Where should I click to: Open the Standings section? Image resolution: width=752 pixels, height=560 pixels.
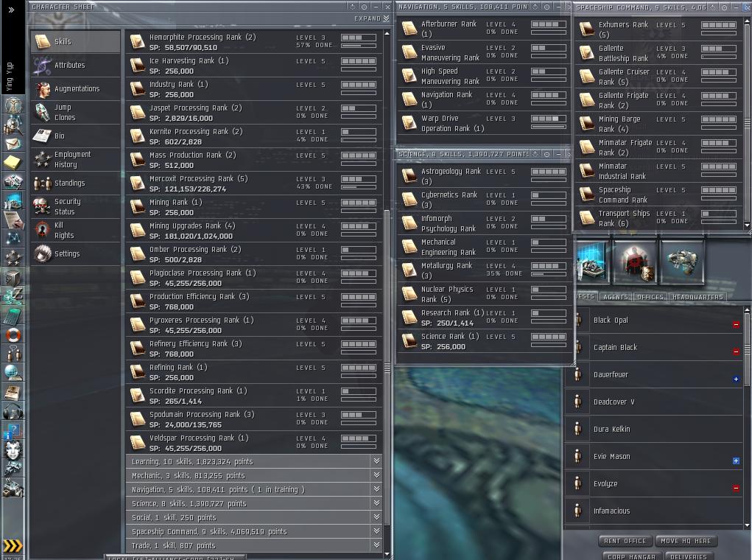75,183
